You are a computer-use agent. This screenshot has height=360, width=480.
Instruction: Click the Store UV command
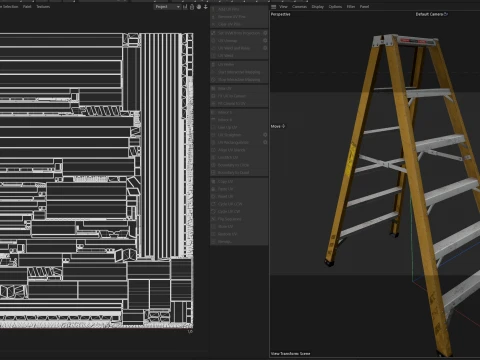coord(239,227)
